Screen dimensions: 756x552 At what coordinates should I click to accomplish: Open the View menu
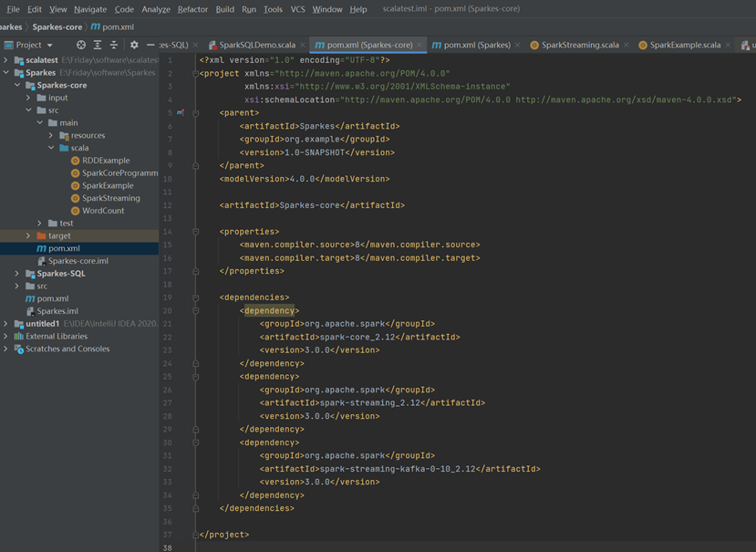(57, 9)
